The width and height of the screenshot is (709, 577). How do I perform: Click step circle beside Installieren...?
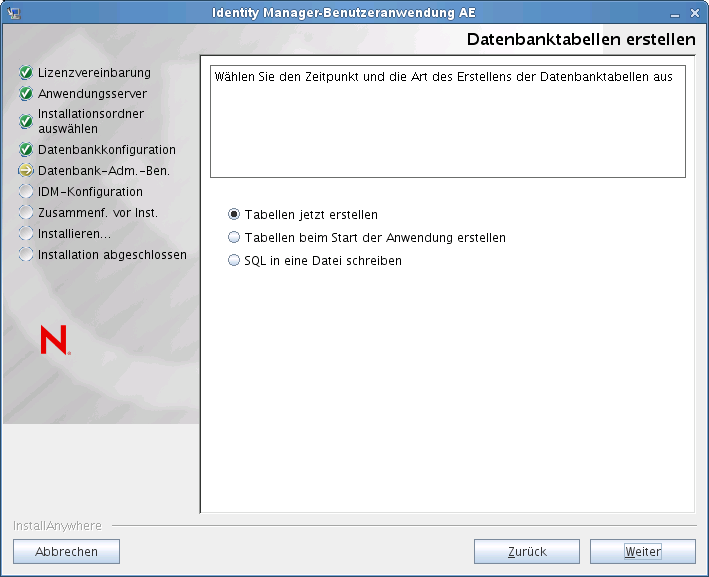click(x=26, y=233)
